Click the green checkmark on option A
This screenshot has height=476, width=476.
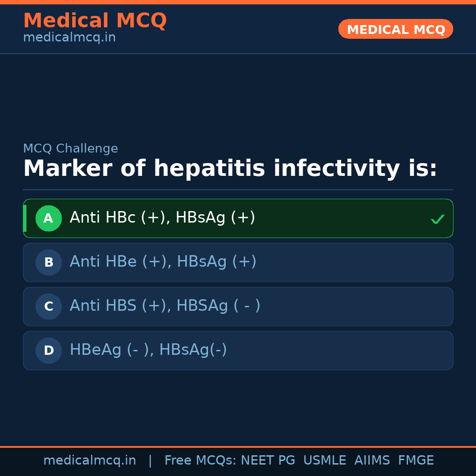coord(437,219)
